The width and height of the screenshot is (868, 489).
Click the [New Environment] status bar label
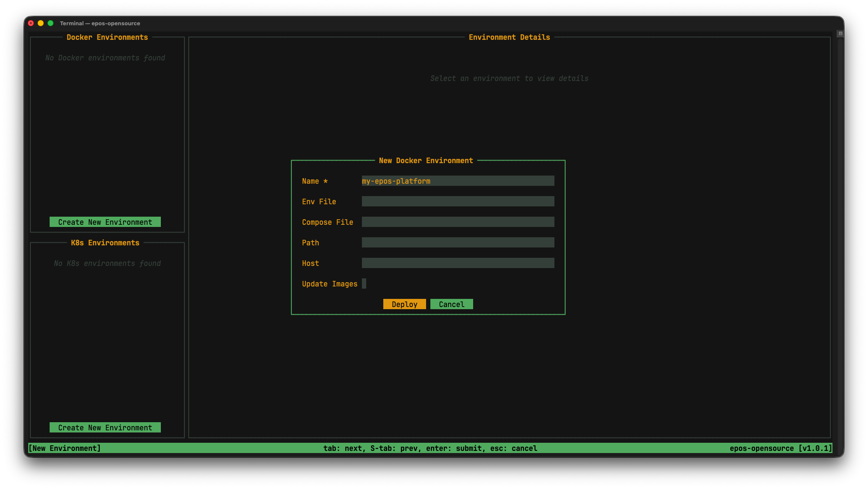pyautogui.click(x=65, y=448)
